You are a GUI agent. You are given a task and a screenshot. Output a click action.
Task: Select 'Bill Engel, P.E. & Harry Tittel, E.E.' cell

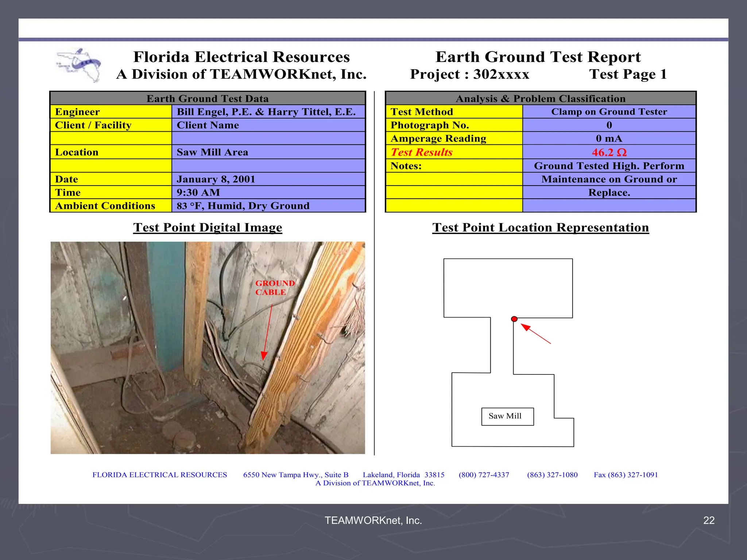point(268,112)
